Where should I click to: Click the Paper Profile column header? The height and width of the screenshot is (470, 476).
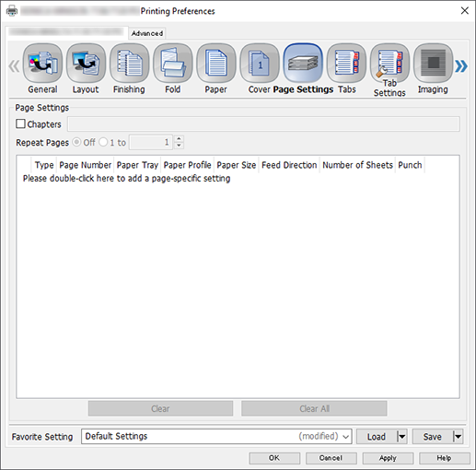(188, 165)
